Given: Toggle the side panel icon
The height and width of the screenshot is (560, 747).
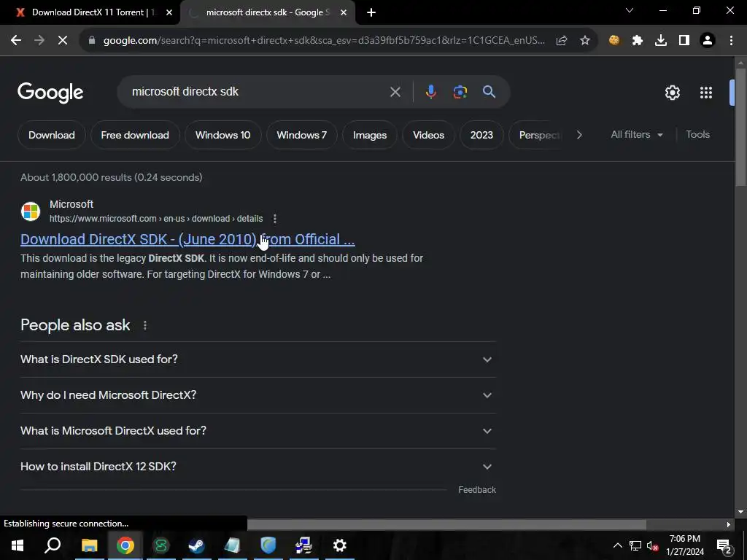Looking at the screenshot, I should [x=684, y=41].
